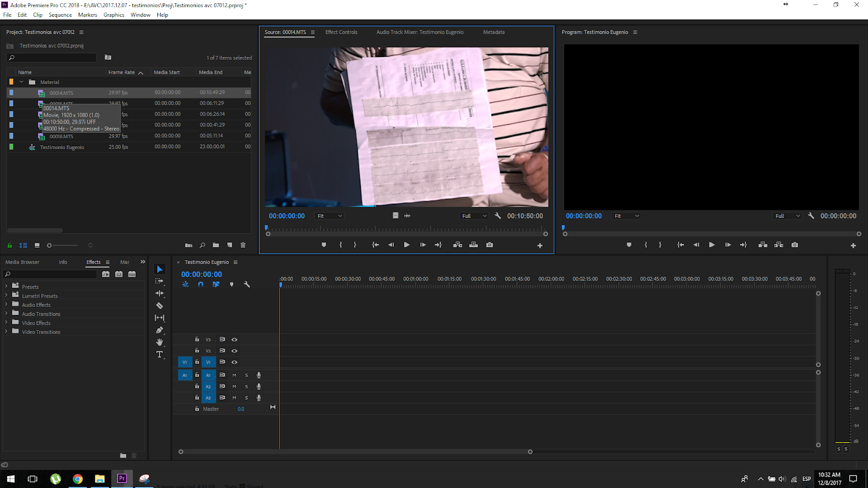This screenshot has height=488, width=868.
Task: Collapse the Material bin
Action: coord(22,82)
